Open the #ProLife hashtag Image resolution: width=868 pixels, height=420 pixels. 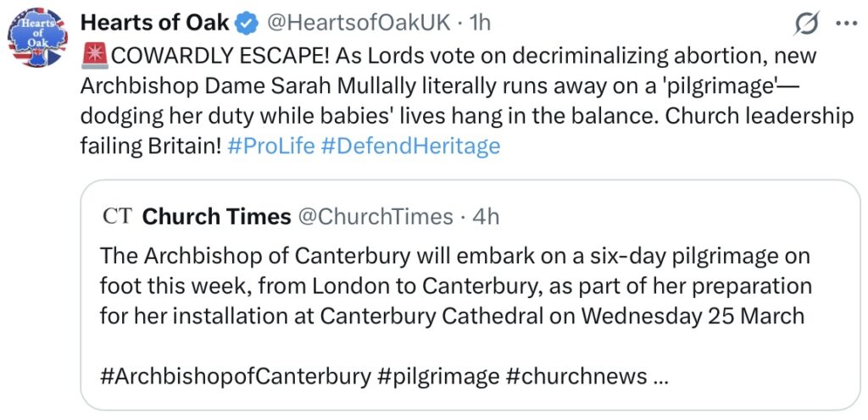click(x=271, y=146)
